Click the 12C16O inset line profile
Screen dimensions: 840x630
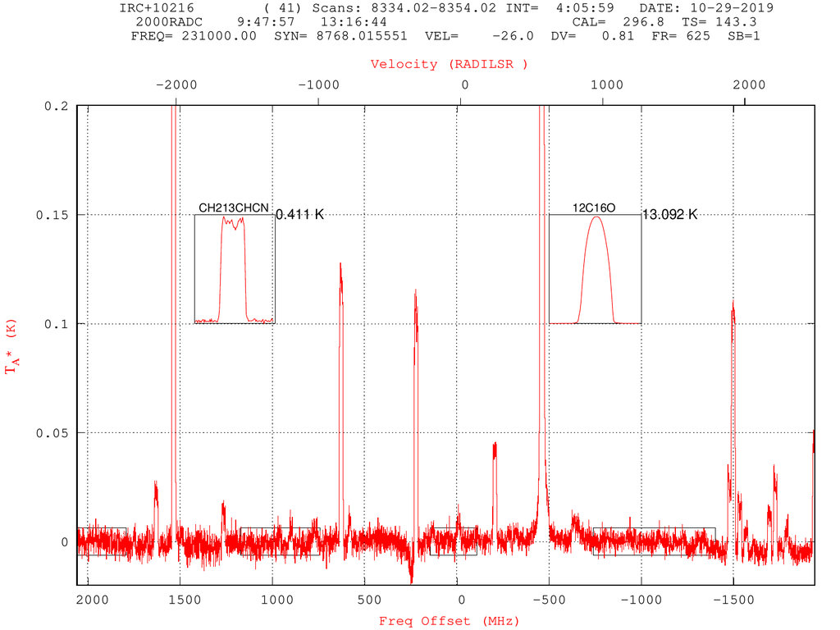click(x=596, y=269)
